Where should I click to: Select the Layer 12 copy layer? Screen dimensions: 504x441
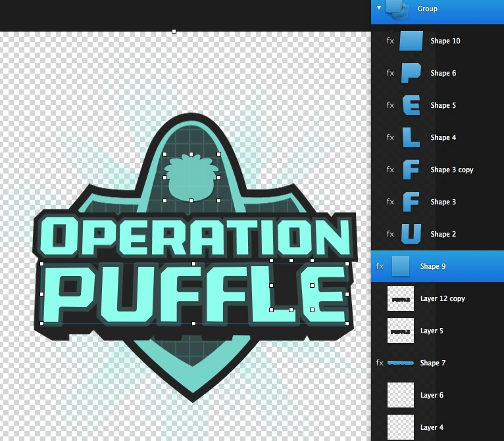click(443, 298)
